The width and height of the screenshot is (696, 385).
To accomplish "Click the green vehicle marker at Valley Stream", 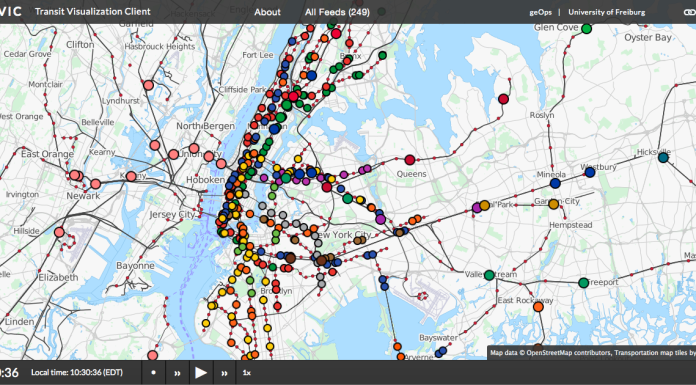I will pyautogui.click(x=489, y=275).
